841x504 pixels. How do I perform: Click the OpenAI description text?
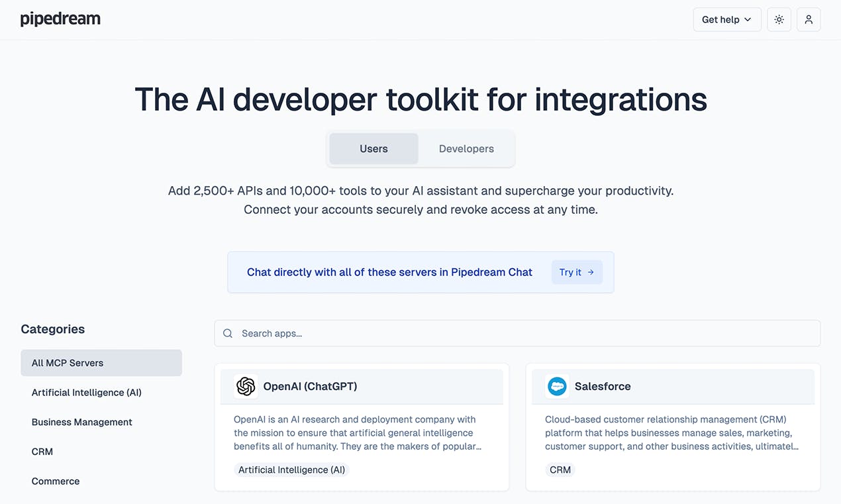point(358,432)
